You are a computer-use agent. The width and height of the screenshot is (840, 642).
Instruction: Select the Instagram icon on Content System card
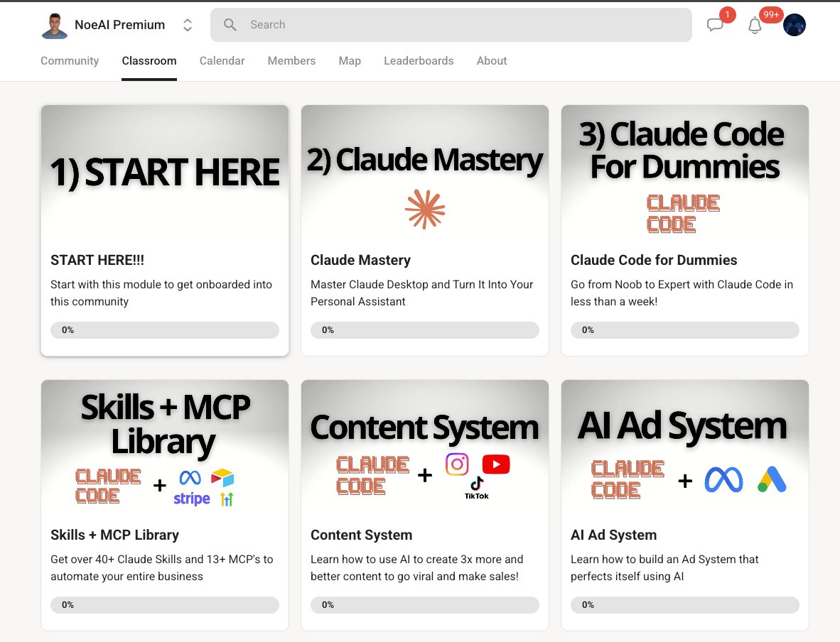point(457,464)
